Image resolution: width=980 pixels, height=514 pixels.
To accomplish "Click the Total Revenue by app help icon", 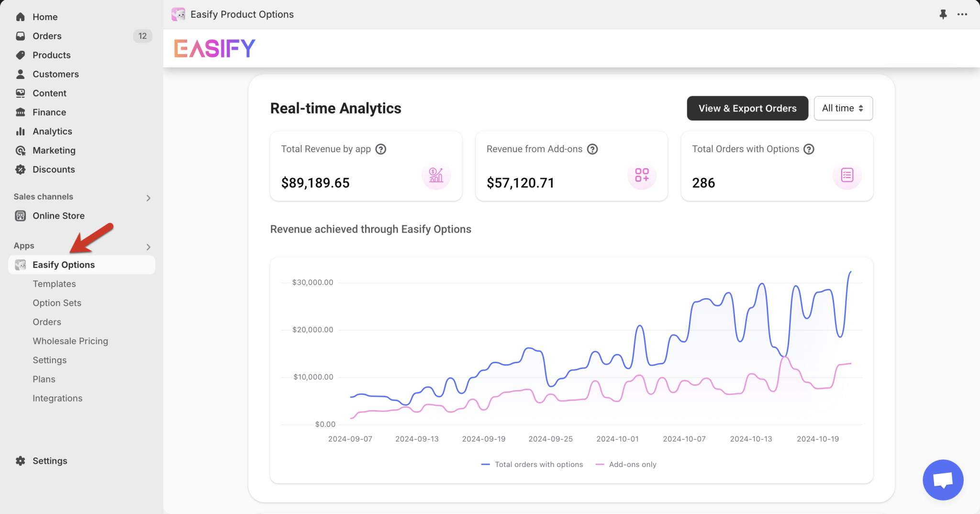I will click(380, 149).
